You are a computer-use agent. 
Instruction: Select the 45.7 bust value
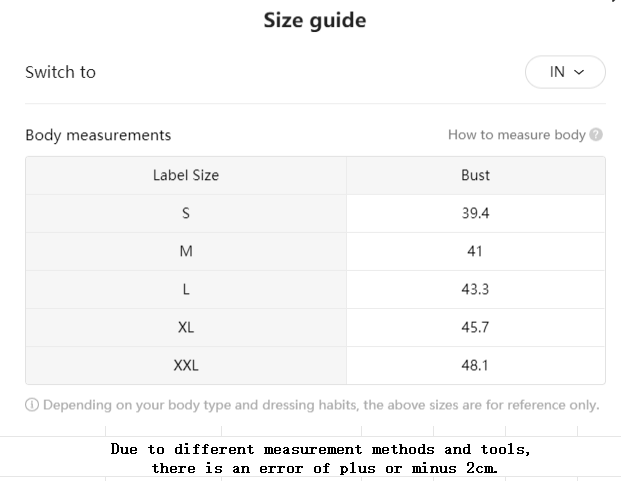(x=475, y=327)
